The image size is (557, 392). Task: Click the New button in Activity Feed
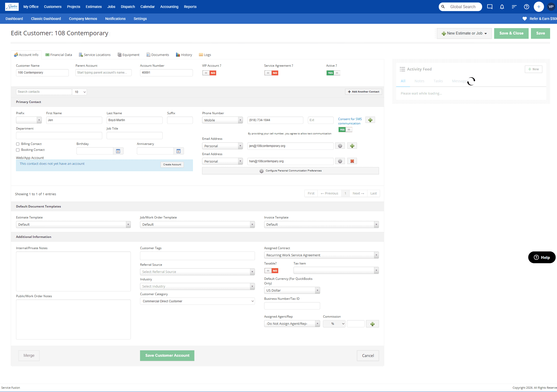tap(533, 69)
